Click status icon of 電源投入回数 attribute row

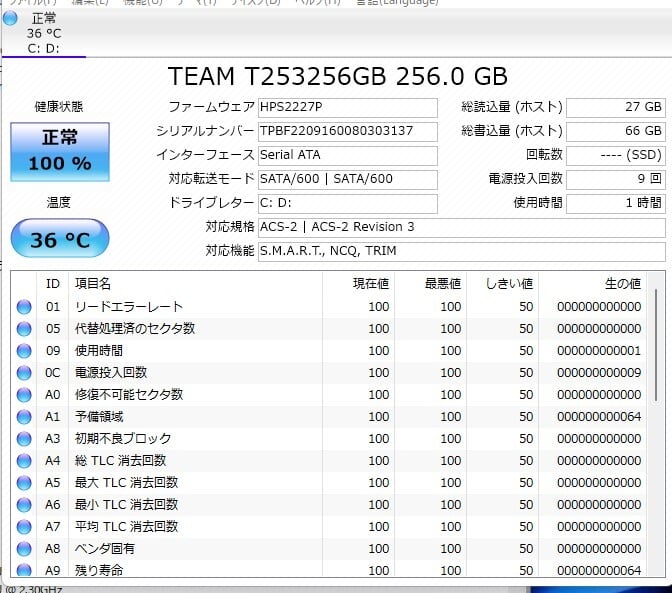click(x=24, y=372)
